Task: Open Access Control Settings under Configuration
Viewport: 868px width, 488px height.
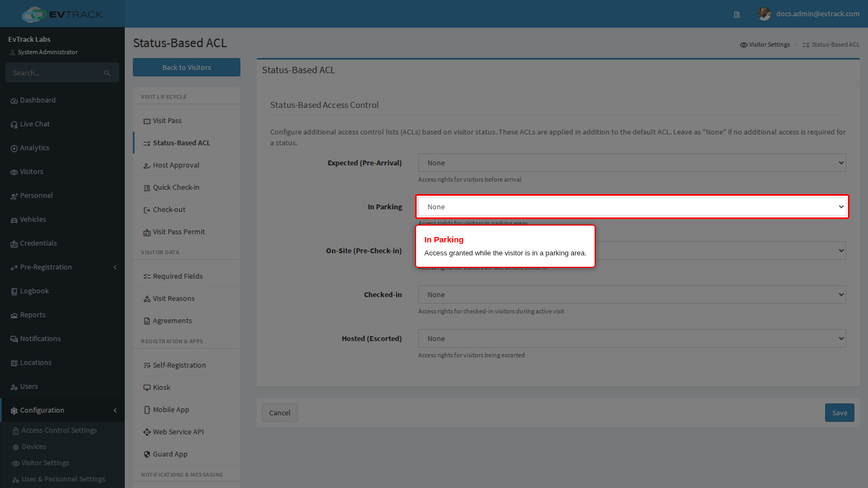Action: coord(62,431)
